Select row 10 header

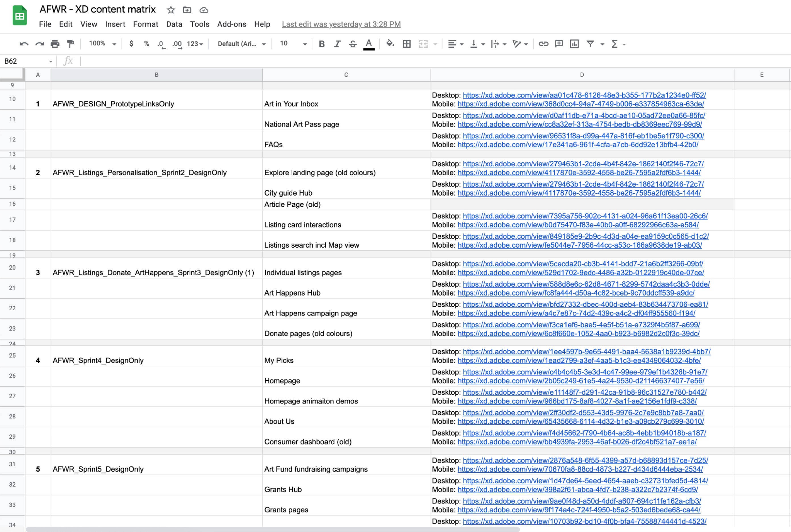pyautogui.click(x=12, y=99)
